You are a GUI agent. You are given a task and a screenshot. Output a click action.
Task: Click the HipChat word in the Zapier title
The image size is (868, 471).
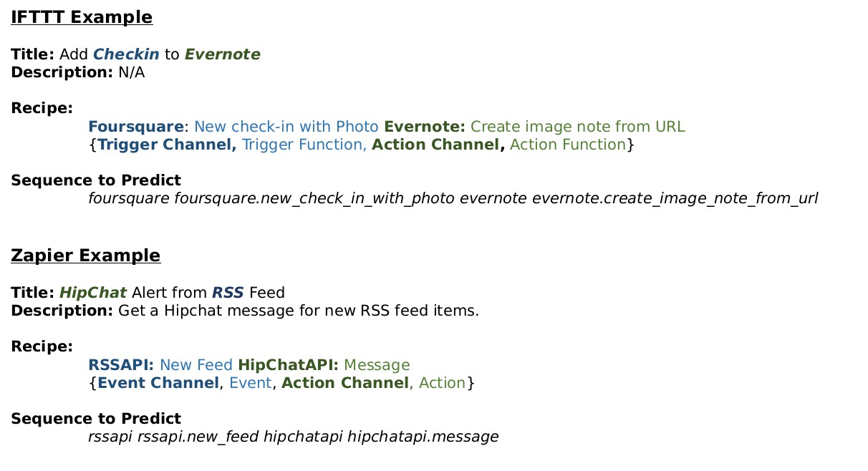point(93,292)
